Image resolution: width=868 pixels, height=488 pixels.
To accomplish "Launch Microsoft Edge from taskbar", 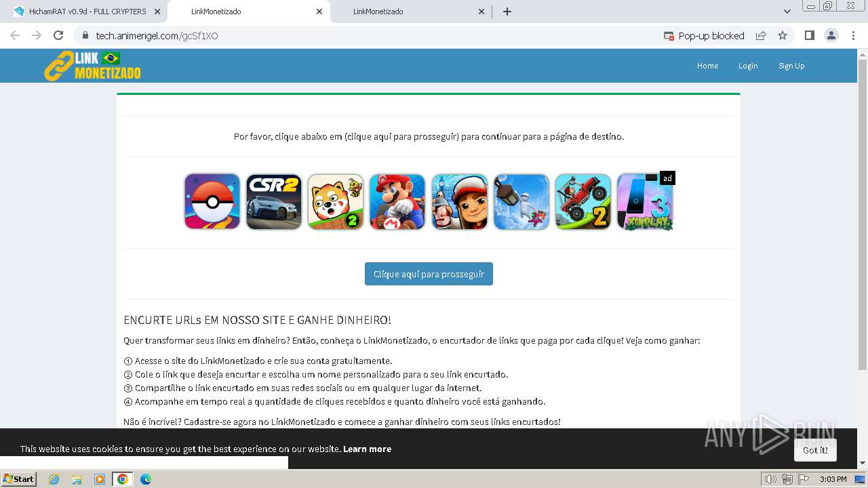I will point(146,479).
